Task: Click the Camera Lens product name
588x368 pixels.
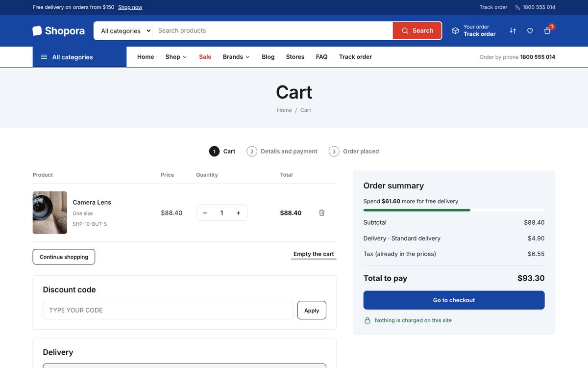Action: coord(92,202)
